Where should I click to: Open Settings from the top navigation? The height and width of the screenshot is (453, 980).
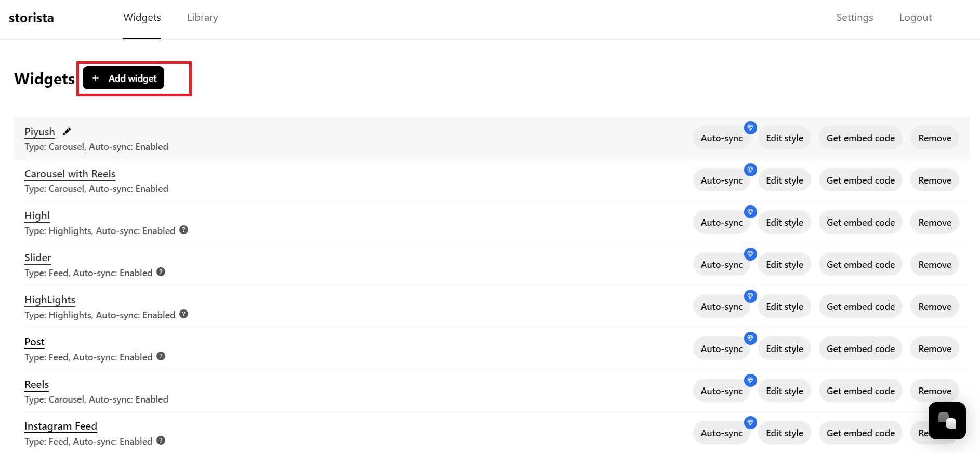[x=854, y=17]
